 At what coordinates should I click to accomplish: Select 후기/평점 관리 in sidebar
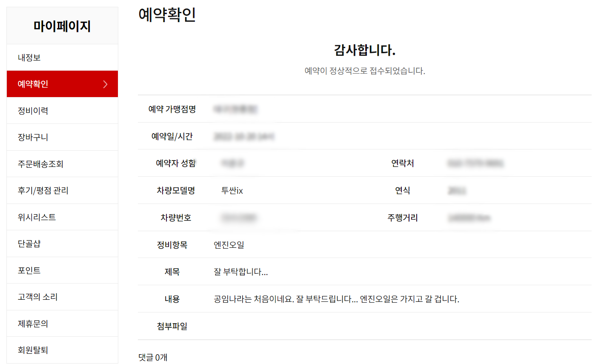[x=62, y=190]
